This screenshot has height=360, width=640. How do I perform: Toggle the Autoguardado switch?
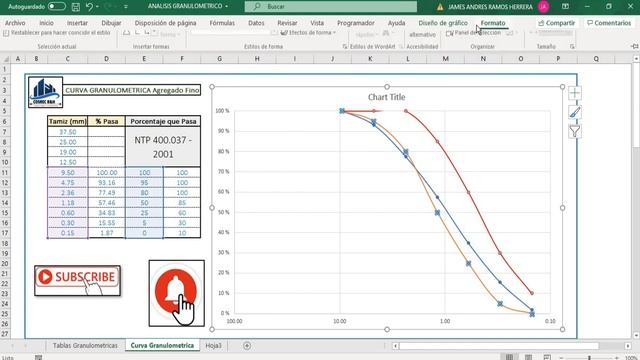click(57, 7)
